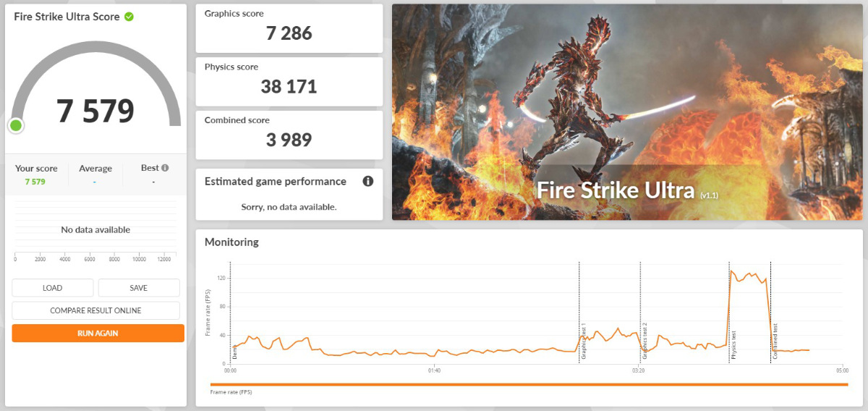Click the orange RUN AGAIN button
This screenshot has width=868, height=411.
click(x=98, y=334)
